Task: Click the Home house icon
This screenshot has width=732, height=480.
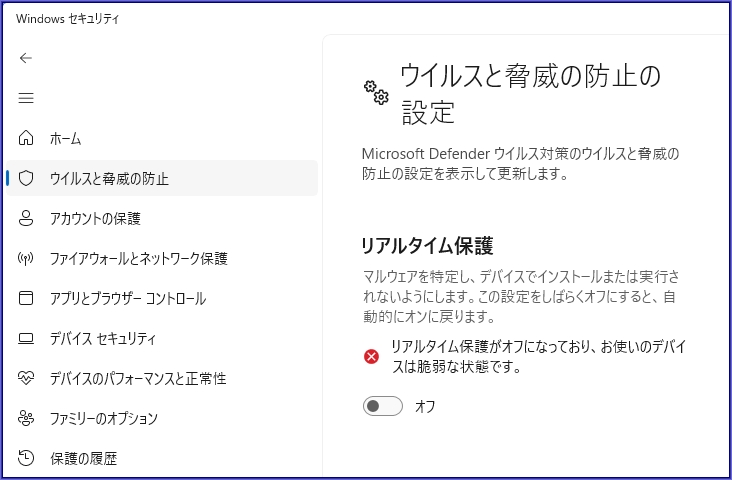Action: pyautogui.click(x=27, y=138)
